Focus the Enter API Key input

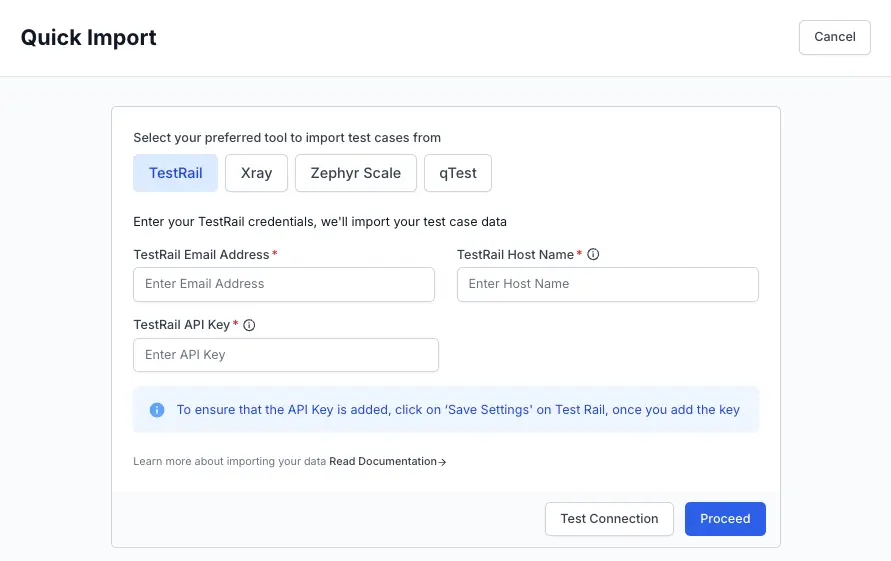(x=285, y=355)
